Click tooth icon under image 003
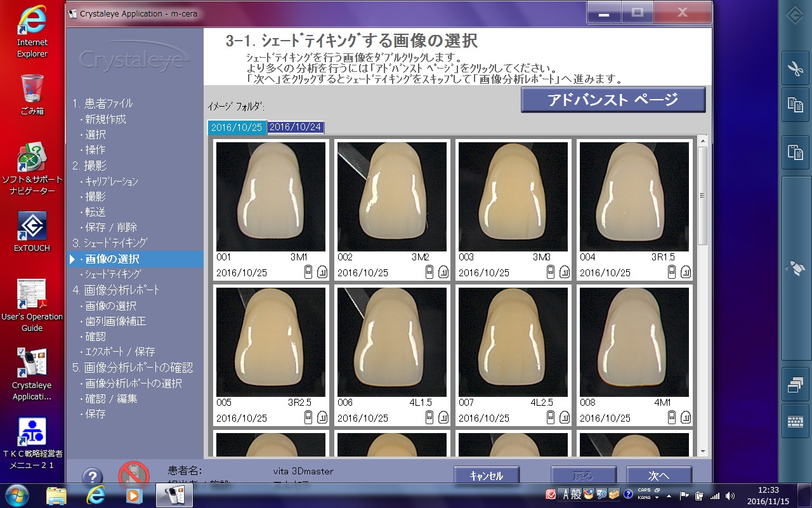812x508 pixels. (565, 272)
